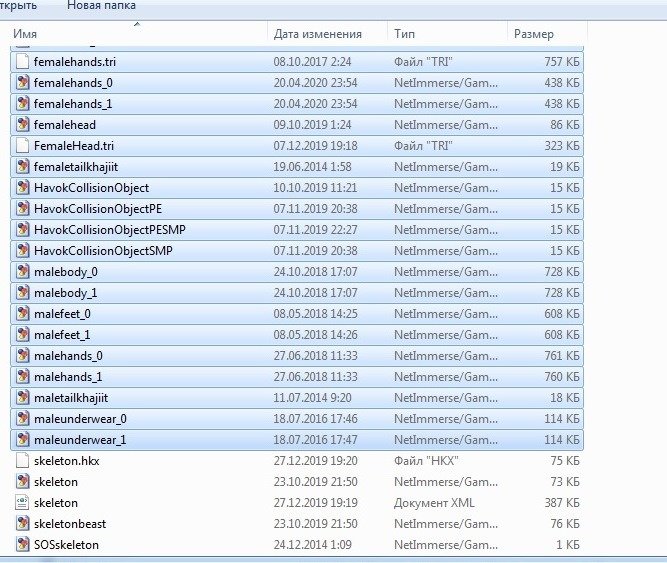Select the femaletailkhajiit file name
Screen dimensions: 667x563
point(76,167)
